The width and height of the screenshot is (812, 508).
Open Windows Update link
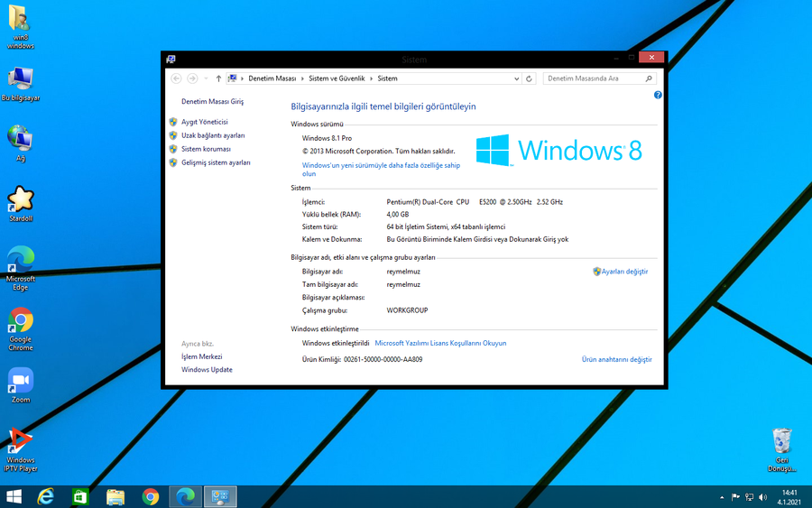pos(207,369)
